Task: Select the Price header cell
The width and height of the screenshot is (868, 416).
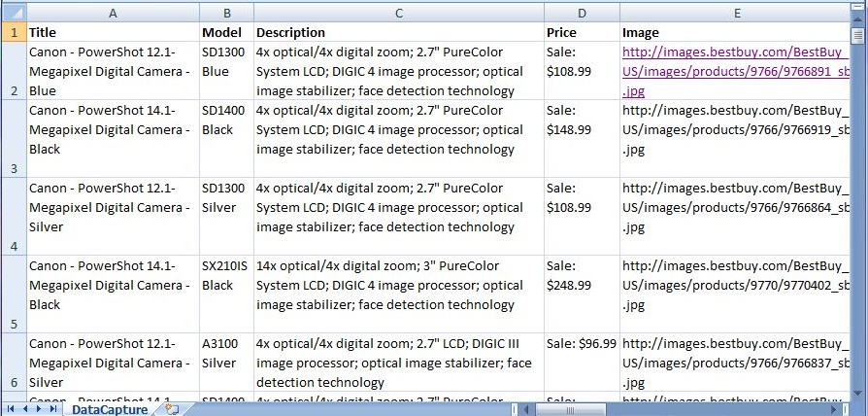Action: point(582,32)
